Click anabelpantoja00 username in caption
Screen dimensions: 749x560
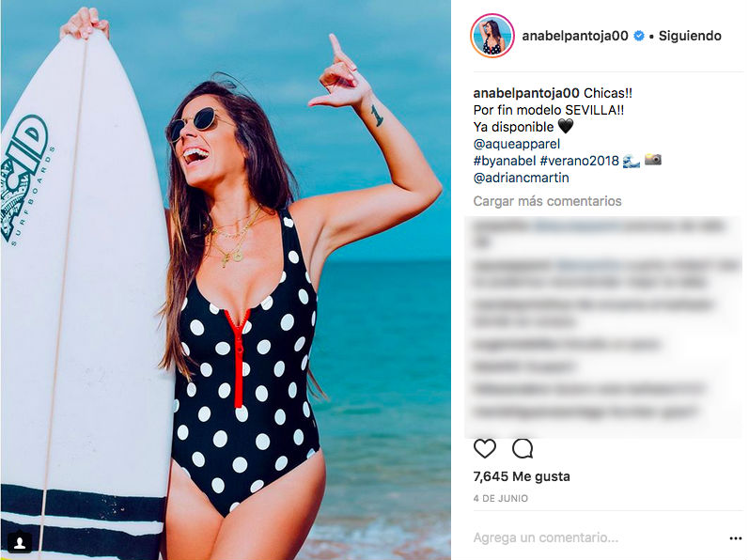pos(526,93)
